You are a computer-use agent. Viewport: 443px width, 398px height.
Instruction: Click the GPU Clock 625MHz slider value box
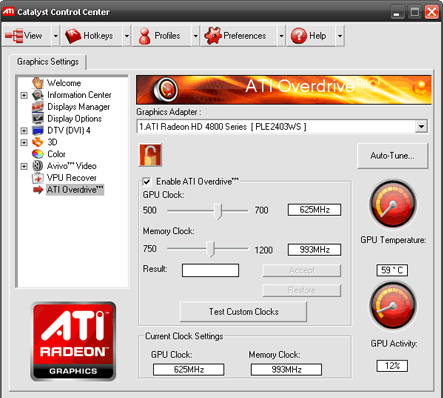314,210
